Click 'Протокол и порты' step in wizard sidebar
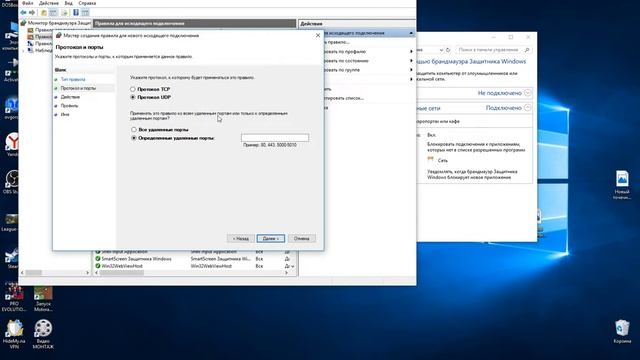 [x=78, y=88]
